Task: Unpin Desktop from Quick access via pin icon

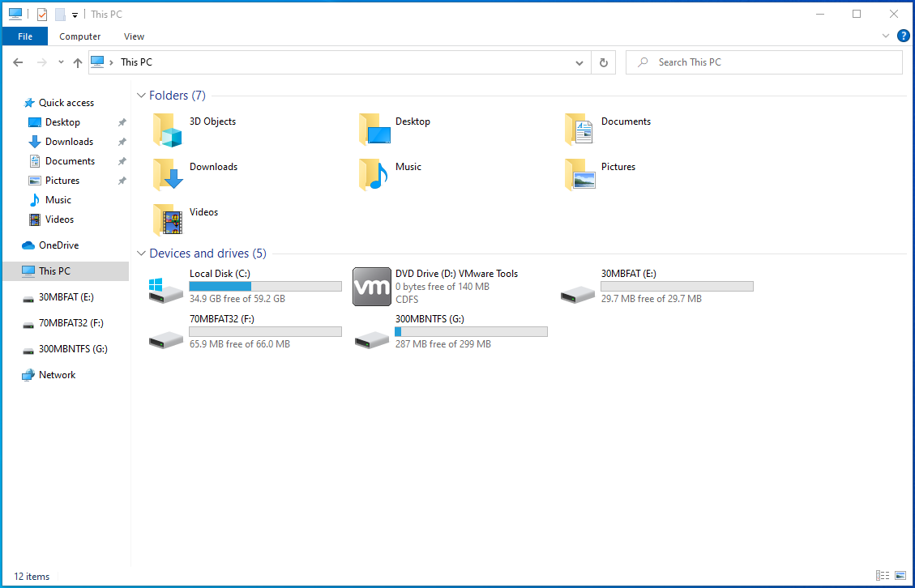Action: [122, 122]
